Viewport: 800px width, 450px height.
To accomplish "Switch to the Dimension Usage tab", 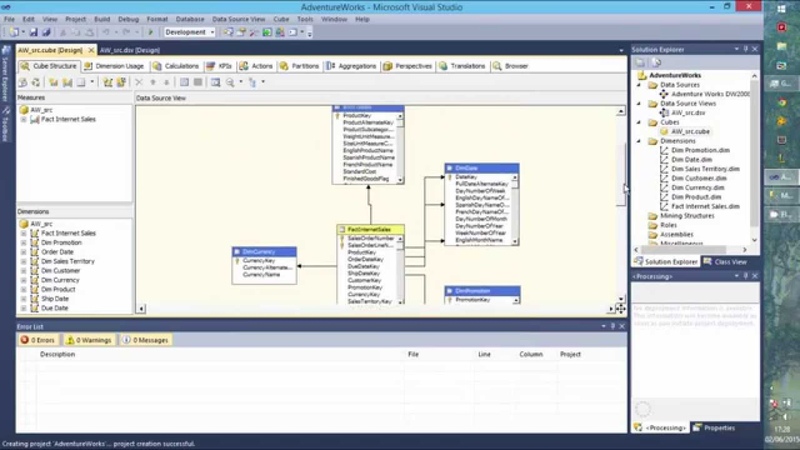I will click(114, 66).
